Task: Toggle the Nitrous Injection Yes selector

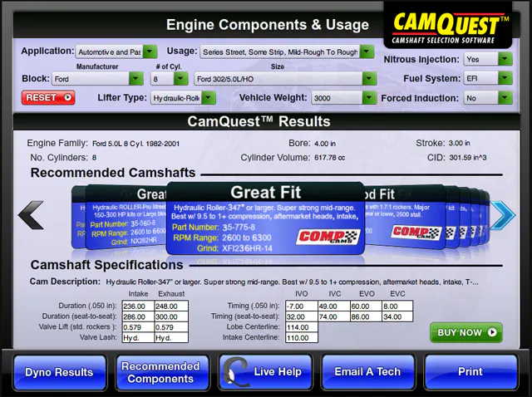Action: point(488,60)
